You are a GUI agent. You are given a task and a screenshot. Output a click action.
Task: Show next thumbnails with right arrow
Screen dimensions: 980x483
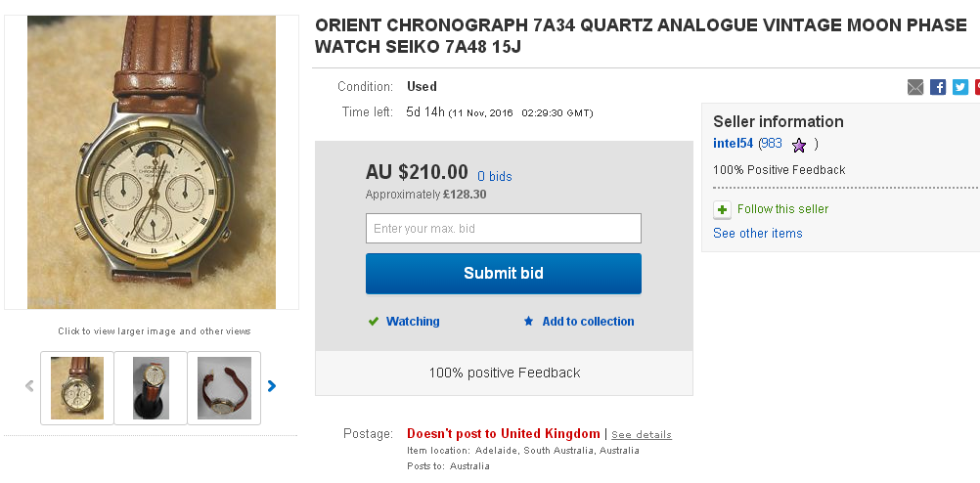pyautogui.click(x=272, y=386)
